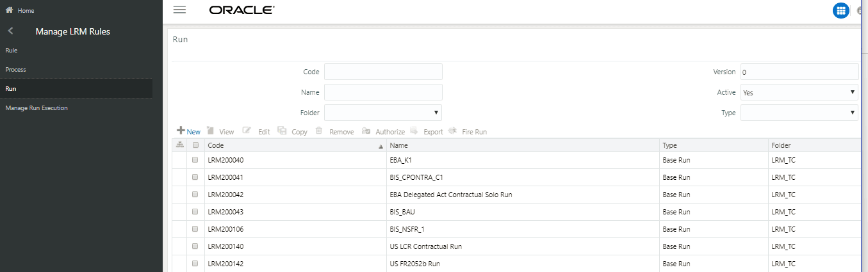Check the LRM200142 row checkbox
The height and width of the screenshot is (272, 868).
click(x=196, y=264)
